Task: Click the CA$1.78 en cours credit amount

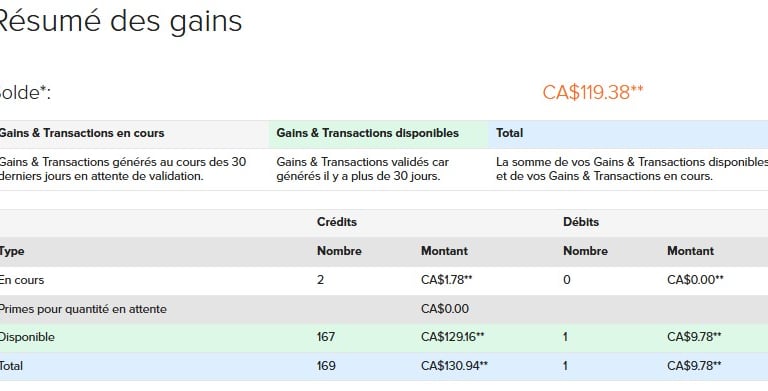Action: click(x=446, y=280)
